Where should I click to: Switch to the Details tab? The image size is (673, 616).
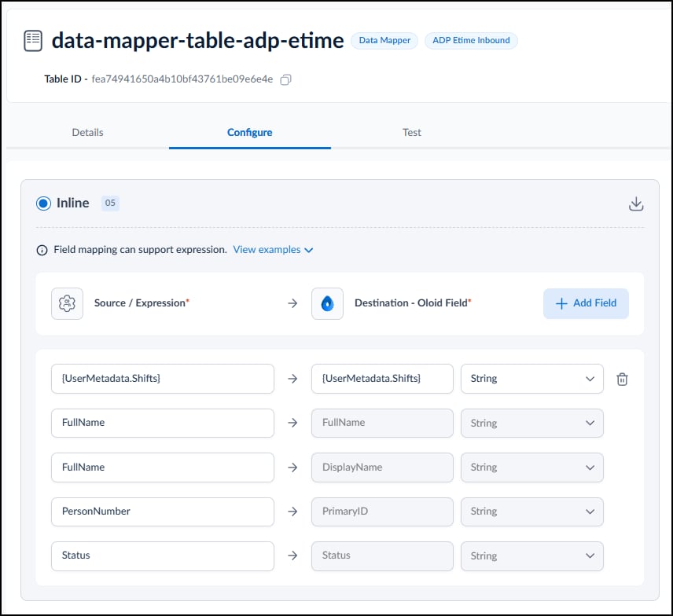87,133
